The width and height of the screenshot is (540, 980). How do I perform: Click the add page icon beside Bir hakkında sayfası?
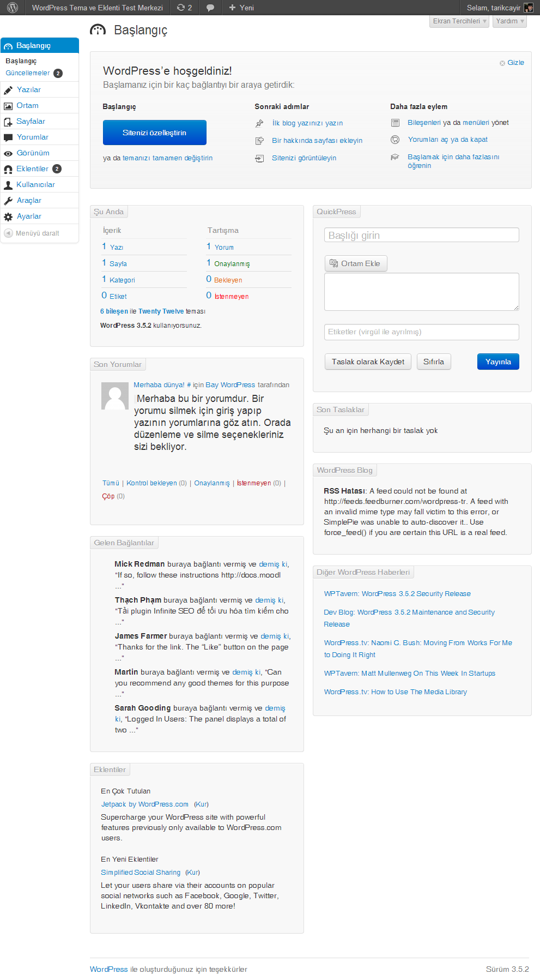[259, 141]
